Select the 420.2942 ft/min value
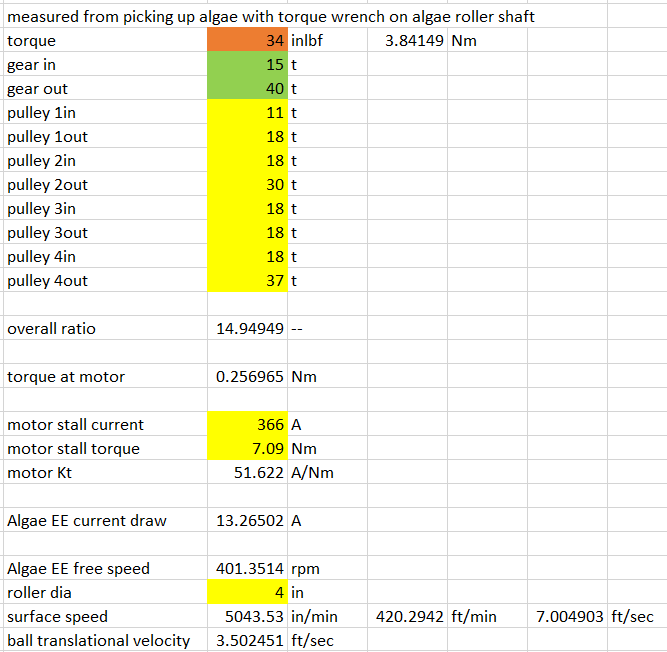Screen dimensions: 667x652 tap(408, 617)
